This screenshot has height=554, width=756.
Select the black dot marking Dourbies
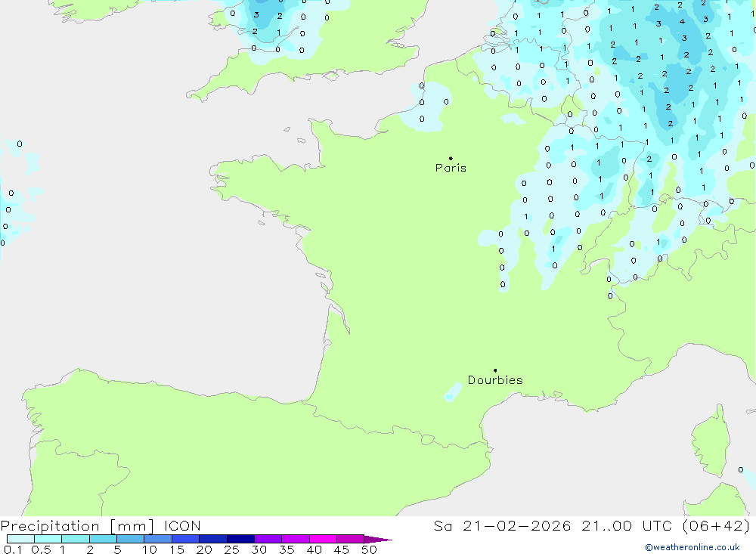point(495,370)
